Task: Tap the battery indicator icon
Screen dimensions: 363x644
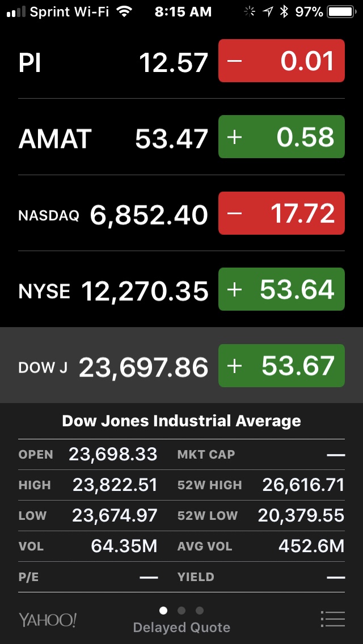Action: pos(340,12)
